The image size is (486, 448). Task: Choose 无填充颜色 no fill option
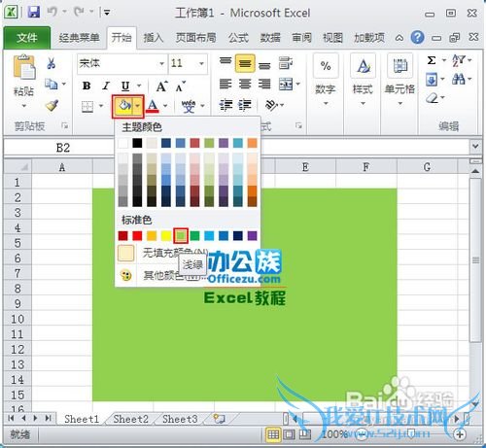188,253
